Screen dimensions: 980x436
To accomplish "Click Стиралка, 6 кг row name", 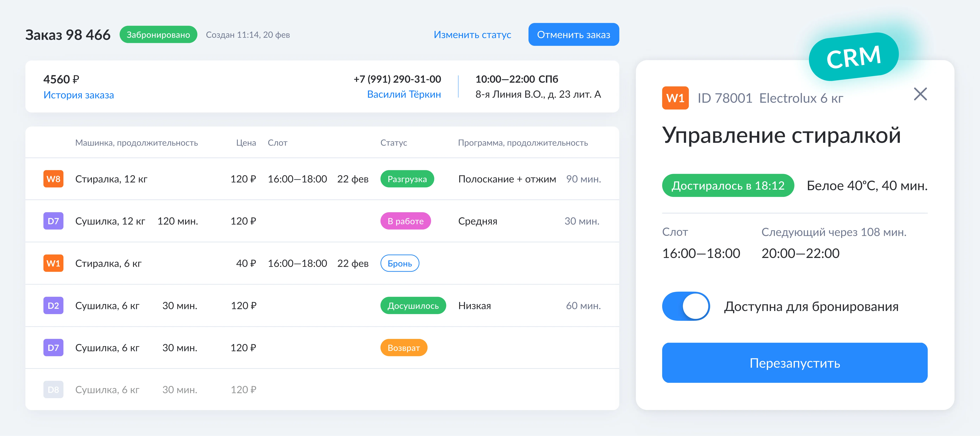I will pos(108,263).
